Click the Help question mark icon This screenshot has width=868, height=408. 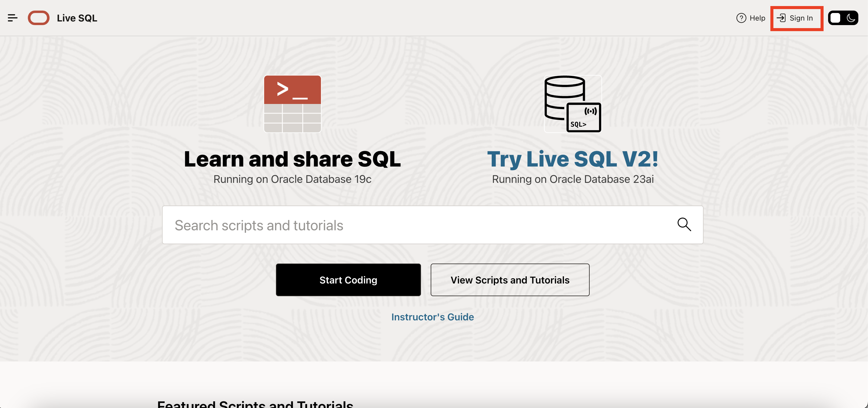pyautogui.click(x=741, y=18)
